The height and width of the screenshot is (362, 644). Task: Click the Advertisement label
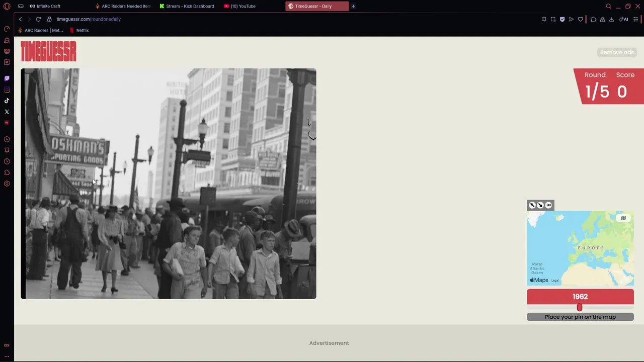pos(329,343)
